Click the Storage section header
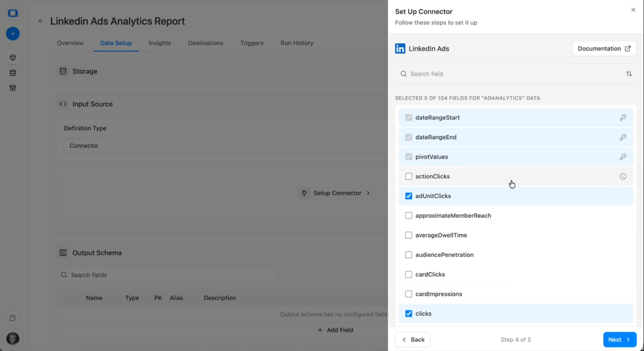The width and height of the screenshot is (644, 351). 220,71
